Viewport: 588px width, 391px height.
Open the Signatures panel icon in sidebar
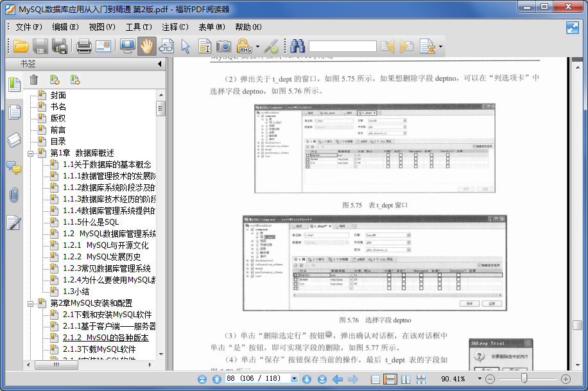point(14,223)
